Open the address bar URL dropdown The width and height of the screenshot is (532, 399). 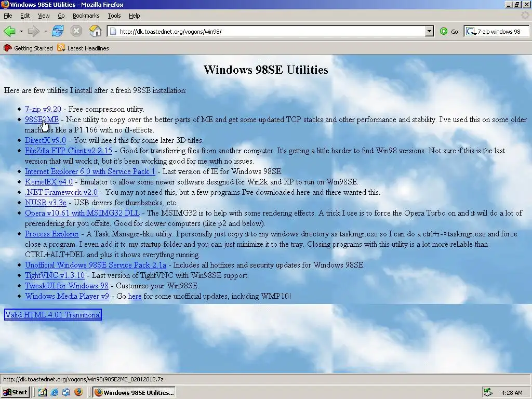[x=429, y=32]
